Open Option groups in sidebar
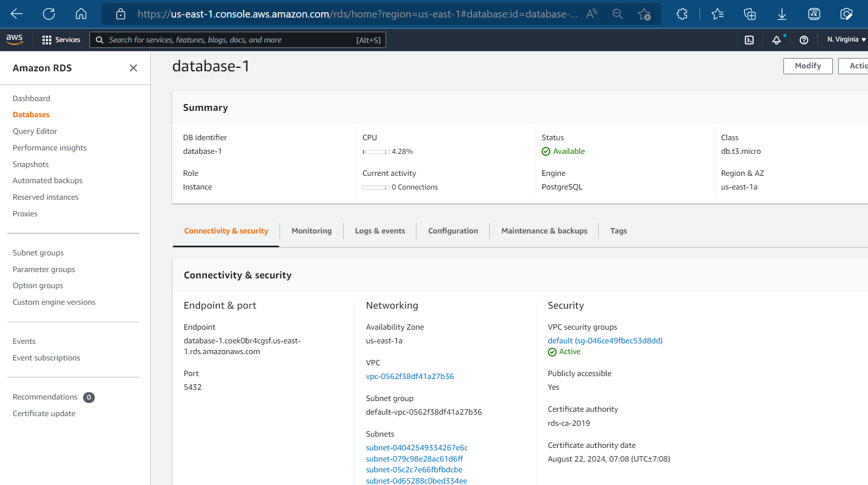This screenshot has height=485, width=868. click(x=38, y=286)
